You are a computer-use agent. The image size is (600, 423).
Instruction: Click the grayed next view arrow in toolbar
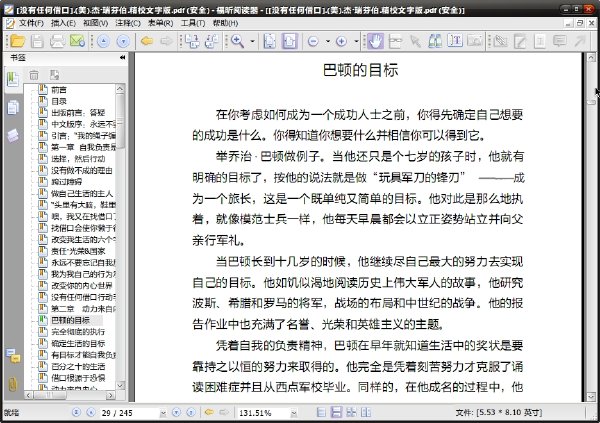167,41
